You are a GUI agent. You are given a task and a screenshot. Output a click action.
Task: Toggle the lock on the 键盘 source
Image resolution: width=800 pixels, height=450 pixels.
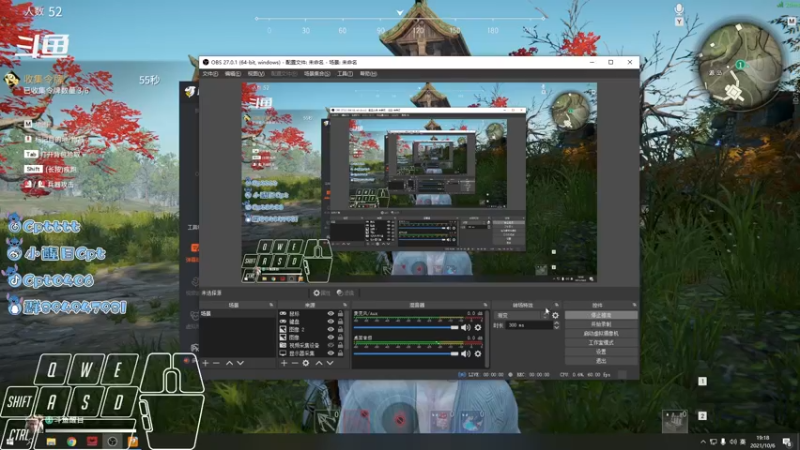click(340, 321)
